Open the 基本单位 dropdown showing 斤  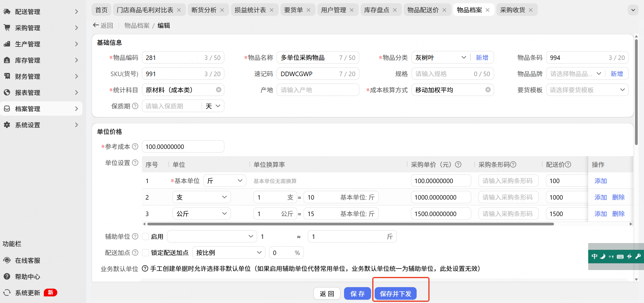(x=225, y=181)
